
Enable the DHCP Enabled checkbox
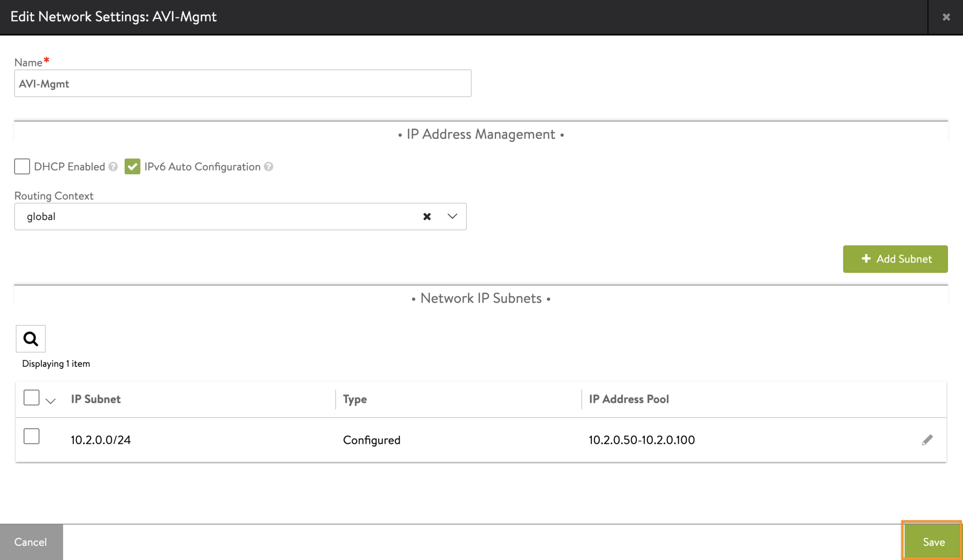pyautogui.click(x=22, y=166)
